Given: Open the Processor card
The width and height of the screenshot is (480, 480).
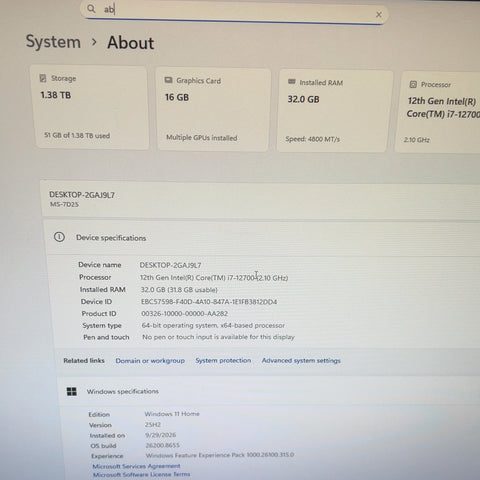Looking at the screenshot, I should point(438,112).
